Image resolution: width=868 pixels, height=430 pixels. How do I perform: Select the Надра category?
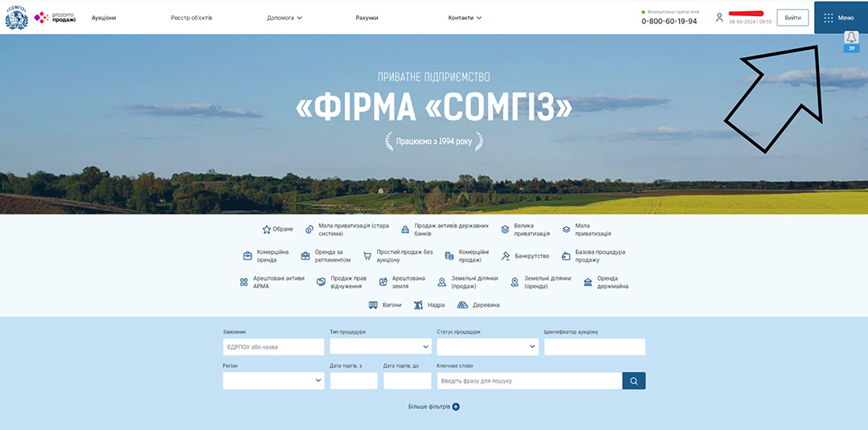coord(429,305)
